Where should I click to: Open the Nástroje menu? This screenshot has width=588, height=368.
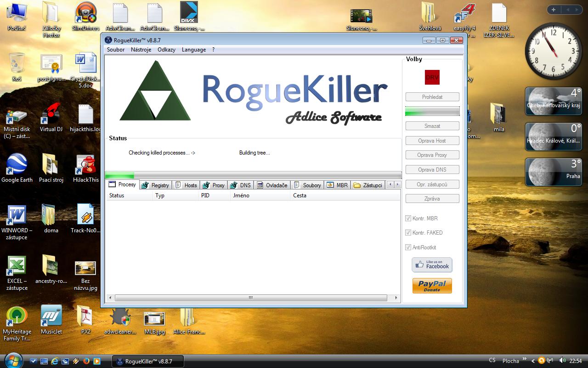(x=141, y=50)
